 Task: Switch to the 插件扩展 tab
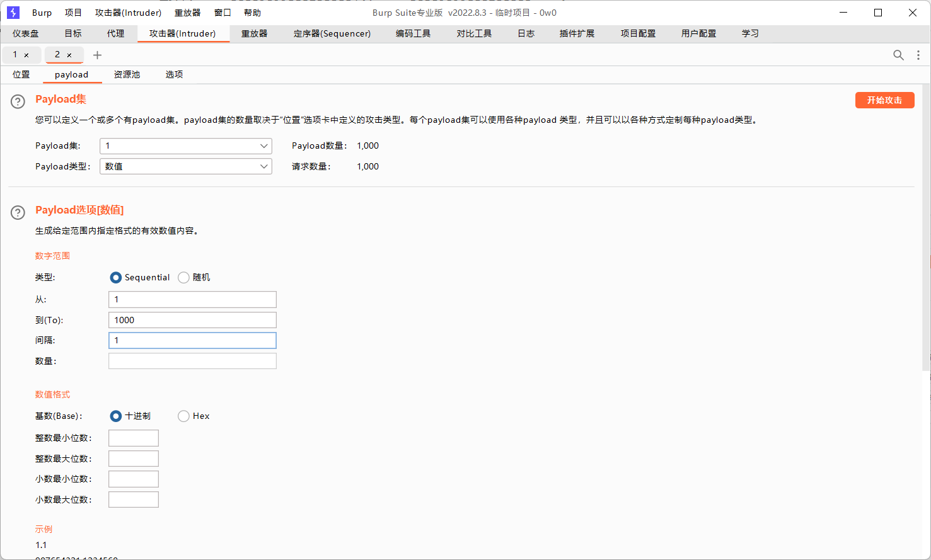click(x=577, y=33)
